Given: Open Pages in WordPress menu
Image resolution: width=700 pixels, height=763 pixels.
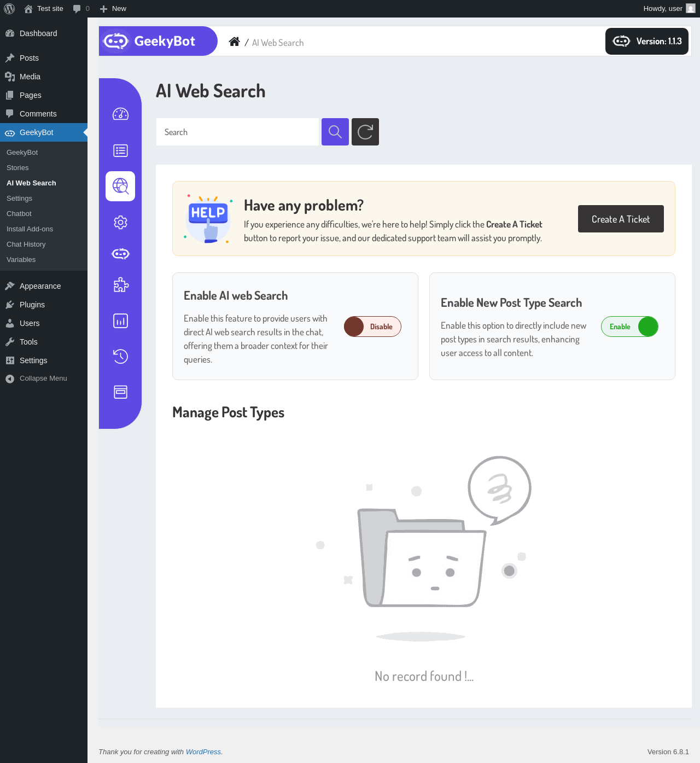Looking at the screenshot, I should (x=44, y=95).
